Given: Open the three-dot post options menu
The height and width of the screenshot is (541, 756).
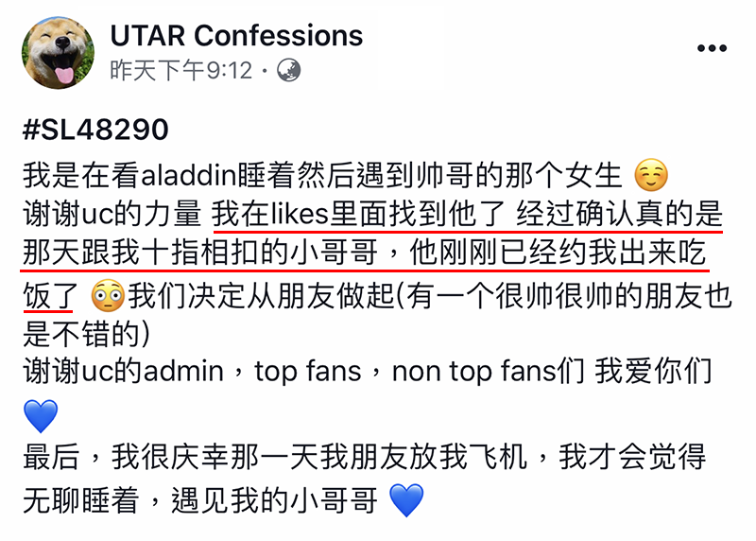Looking at the screenshot, I should [712, 48].
